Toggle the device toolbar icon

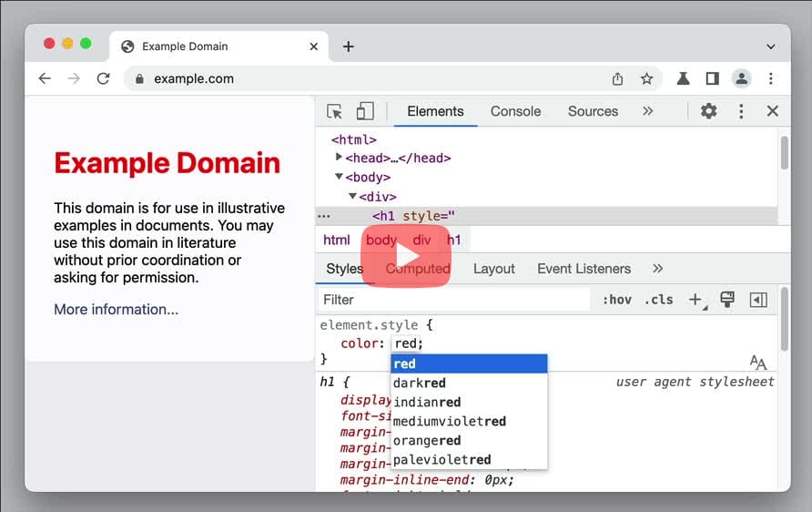click(364, 111)
